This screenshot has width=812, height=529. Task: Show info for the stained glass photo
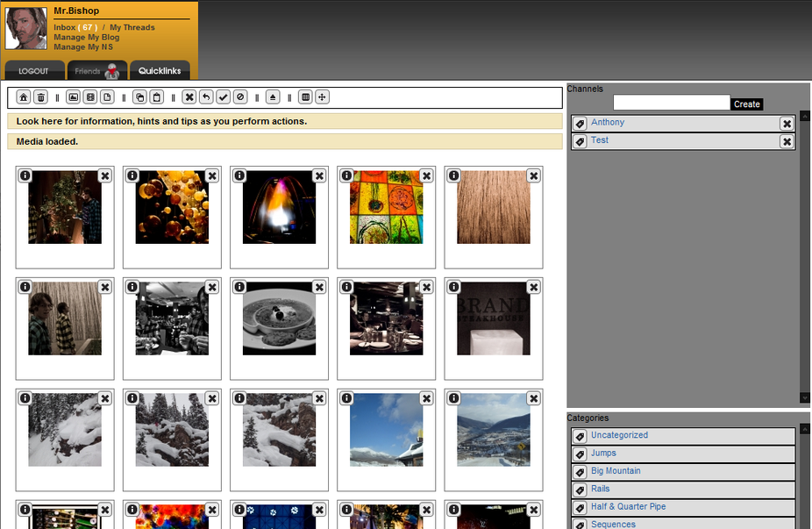coord(346,175)
